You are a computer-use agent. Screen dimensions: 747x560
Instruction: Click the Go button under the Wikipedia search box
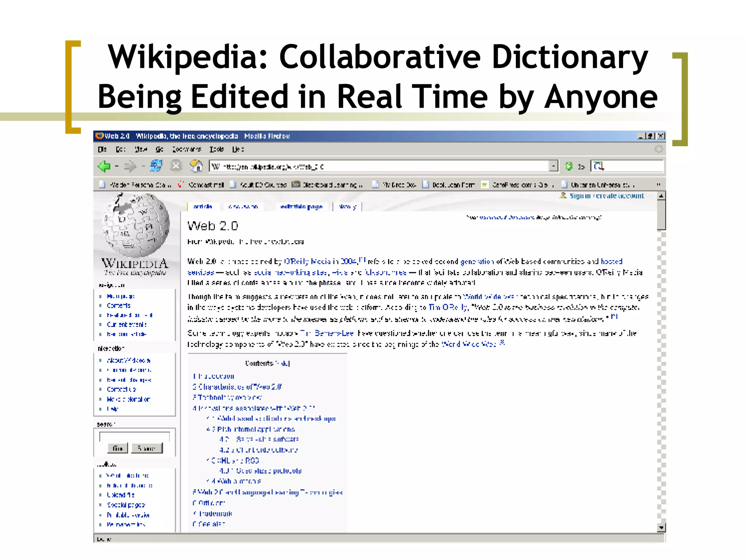(118, 448)
